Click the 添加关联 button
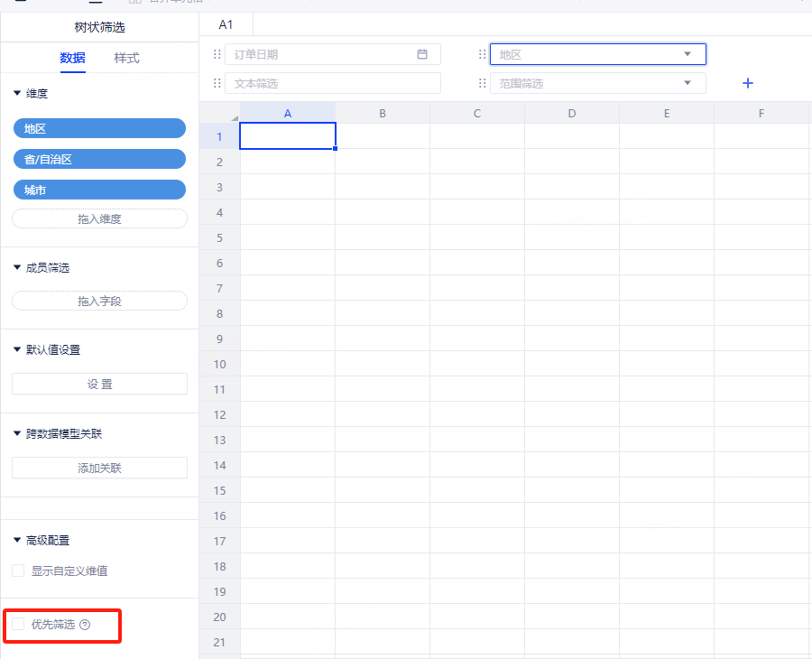The width and height of the screenshot is (812, 659). tap(99, 468)
